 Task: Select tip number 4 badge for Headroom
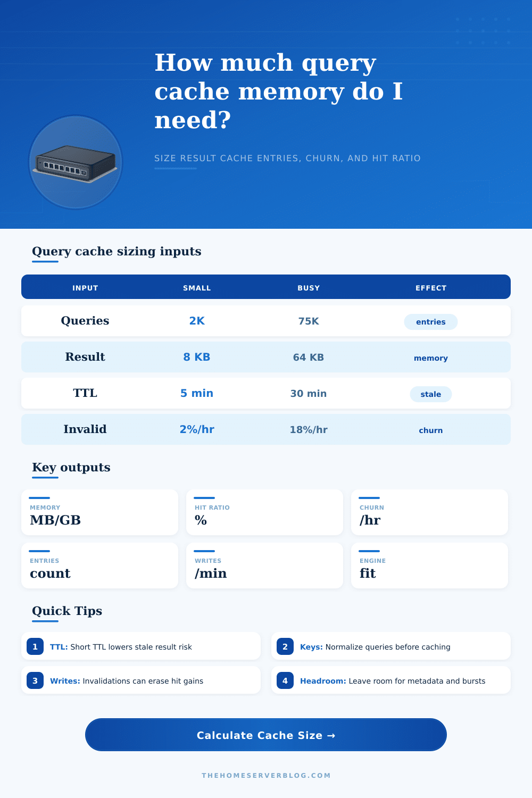pos(285,680)
